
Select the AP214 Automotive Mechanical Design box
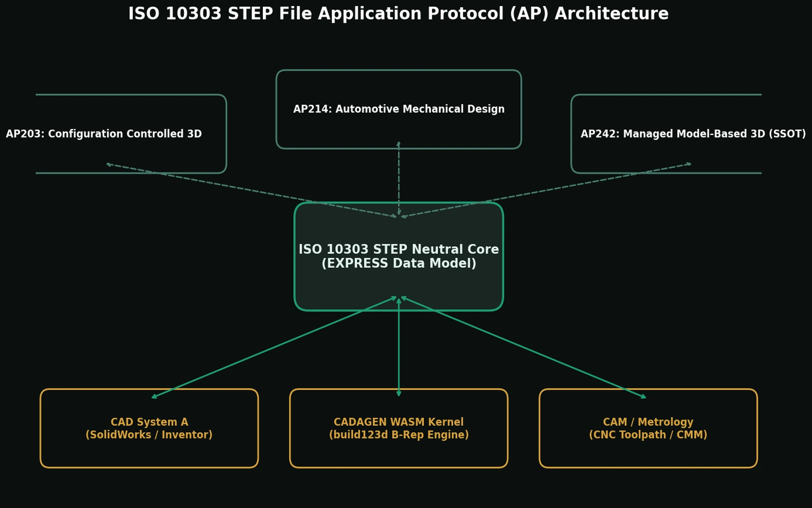399,109
